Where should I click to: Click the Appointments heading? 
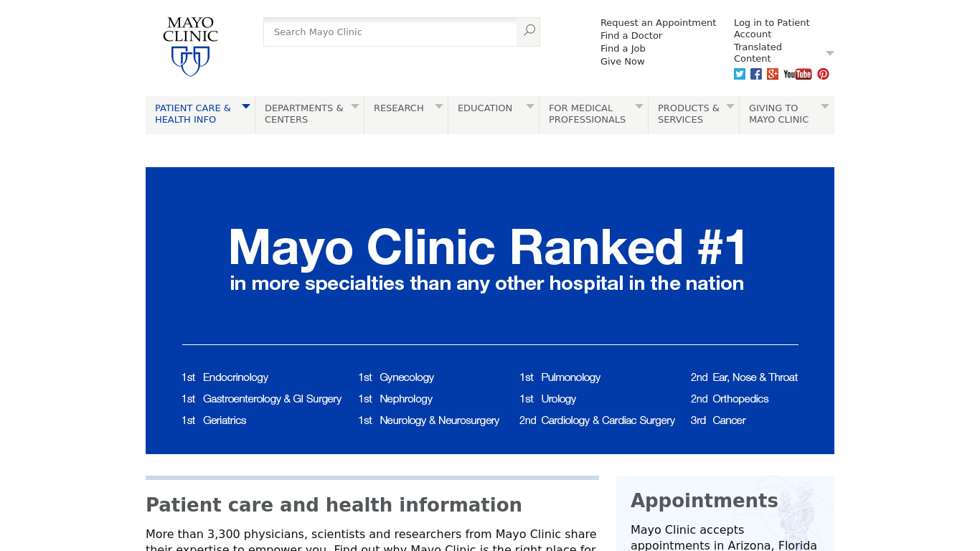tap(705, 501)
